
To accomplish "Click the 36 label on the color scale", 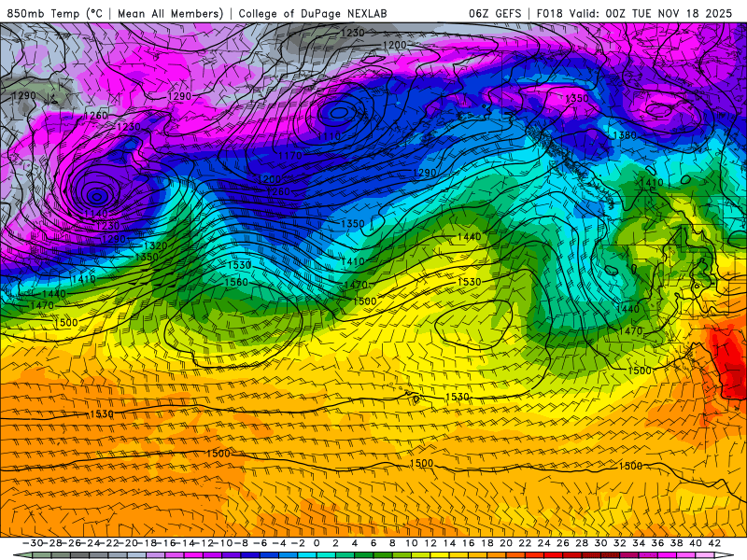I will tap(657, 543).
